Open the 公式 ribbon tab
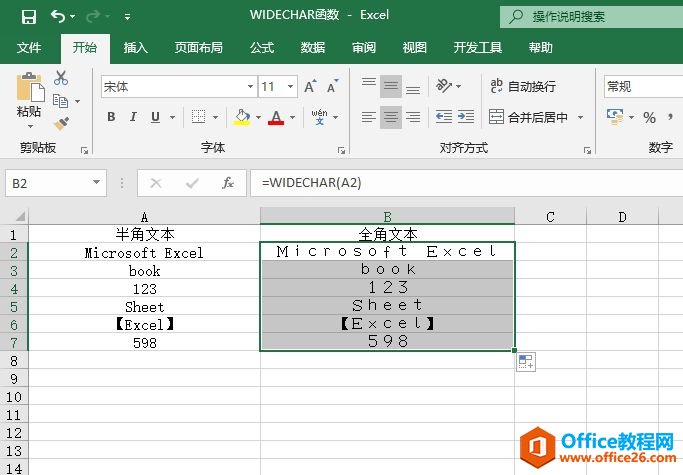 pyautogui.click(x=262, y=48)
